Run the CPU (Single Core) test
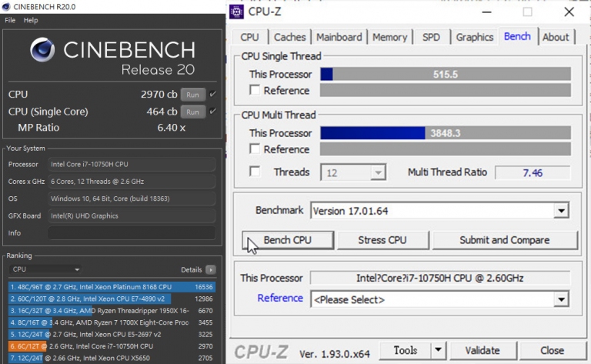The width and height of the screenshot is (591, 364). (x=192, y=112)
